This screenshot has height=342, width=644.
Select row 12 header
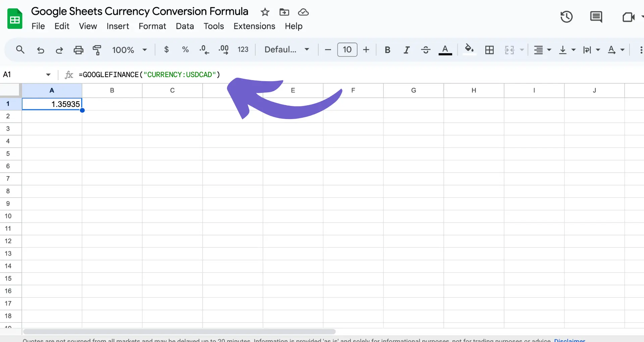[11, 241]
